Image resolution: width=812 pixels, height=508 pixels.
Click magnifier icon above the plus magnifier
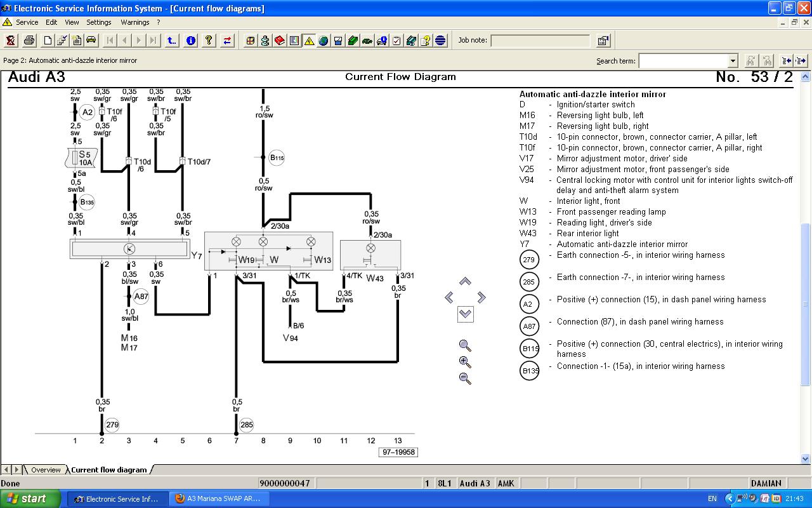(x=465, y=346)
